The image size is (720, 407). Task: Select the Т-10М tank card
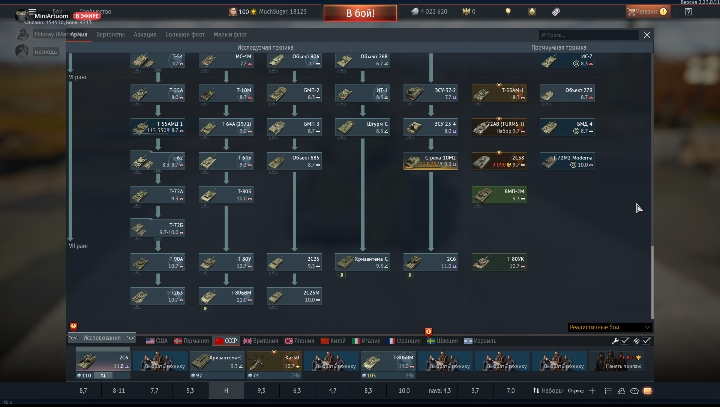pos(226,93)
